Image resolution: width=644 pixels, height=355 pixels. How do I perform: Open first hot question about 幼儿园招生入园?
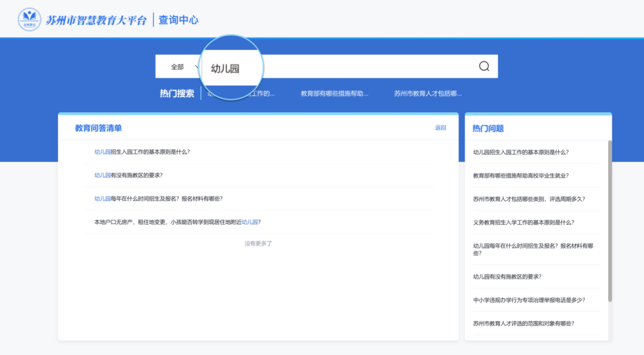[x=521, y=152]
